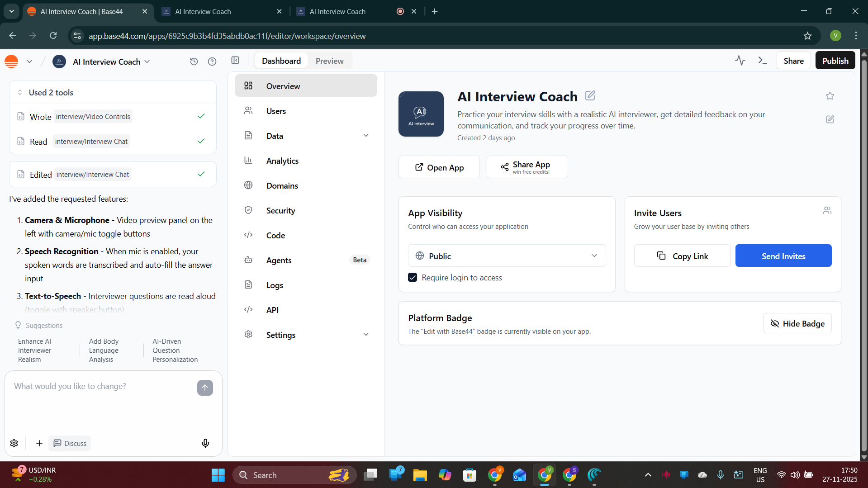Edit the app description pencil icon
The height and width of the screenshot is (488, 868).
pyautogui.click(x=830, y=119)
